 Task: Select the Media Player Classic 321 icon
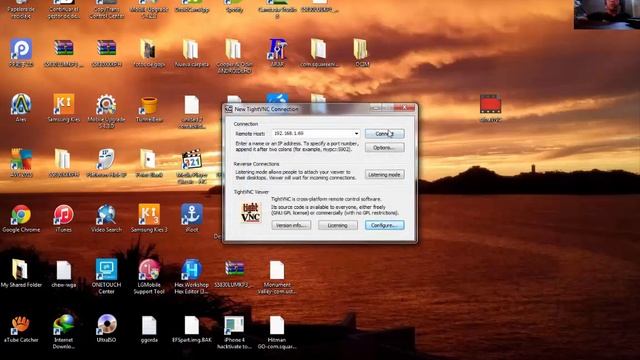pyautogui.click(x=191, y=166)
